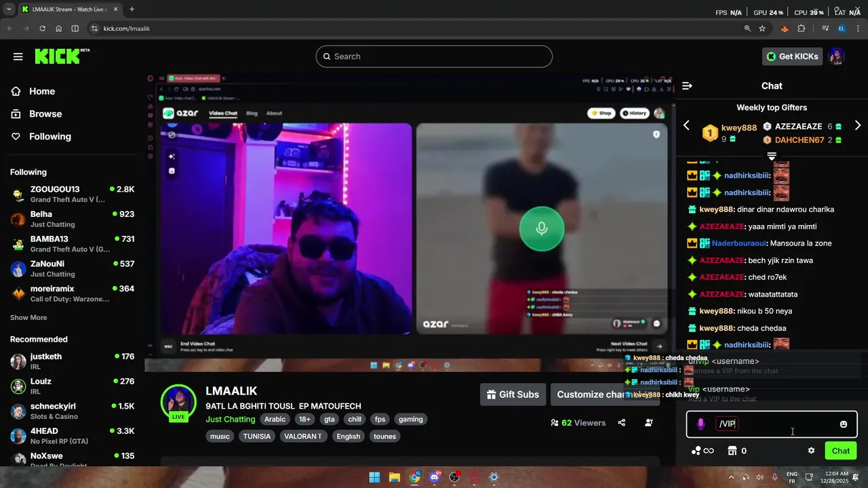Go to the browser home page
868x488 pixels.
coord(58,28)
